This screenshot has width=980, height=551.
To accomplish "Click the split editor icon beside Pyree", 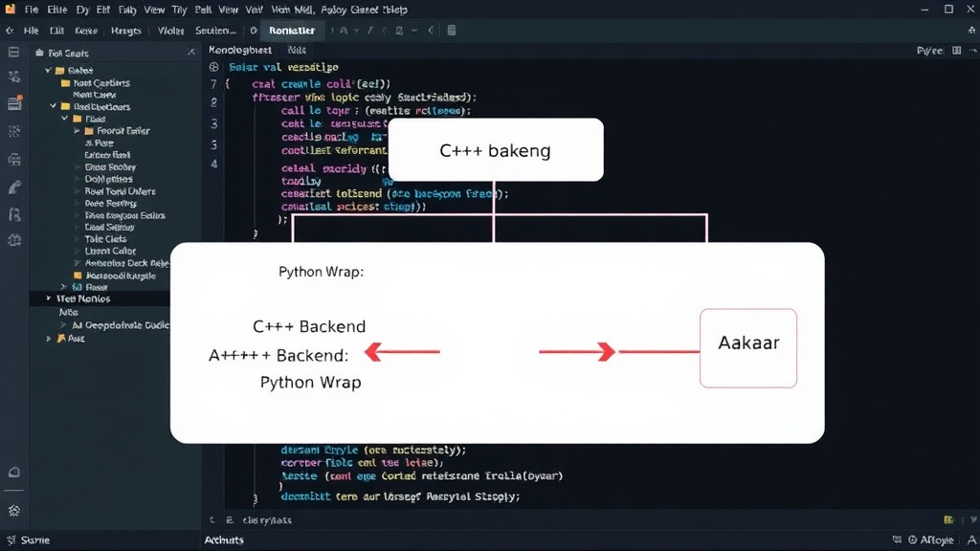I will (956, 50).
